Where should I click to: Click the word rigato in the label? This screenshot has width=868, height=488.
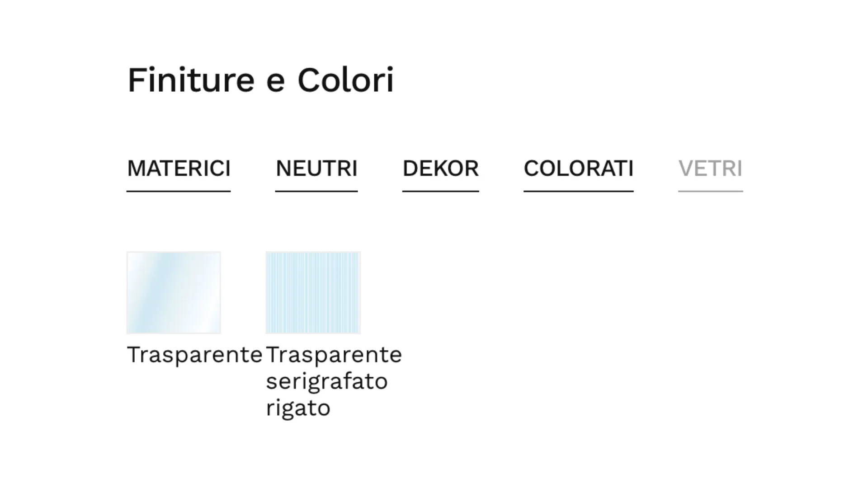(298, 408)
